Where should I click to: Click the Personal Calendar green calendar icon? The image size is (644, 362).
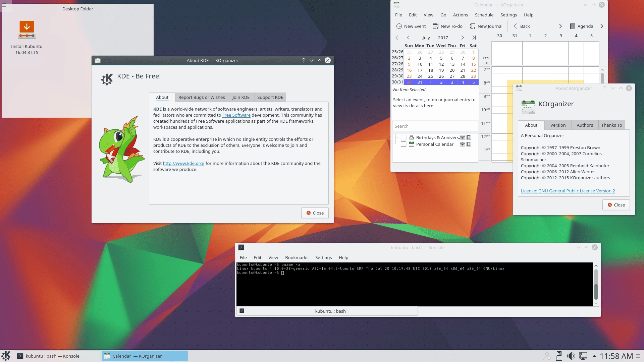pos(412,144)
